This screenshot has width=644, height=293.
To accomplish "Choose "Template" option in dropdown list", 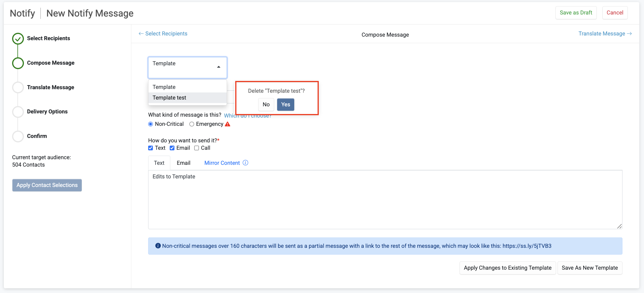I will point(164,87).
